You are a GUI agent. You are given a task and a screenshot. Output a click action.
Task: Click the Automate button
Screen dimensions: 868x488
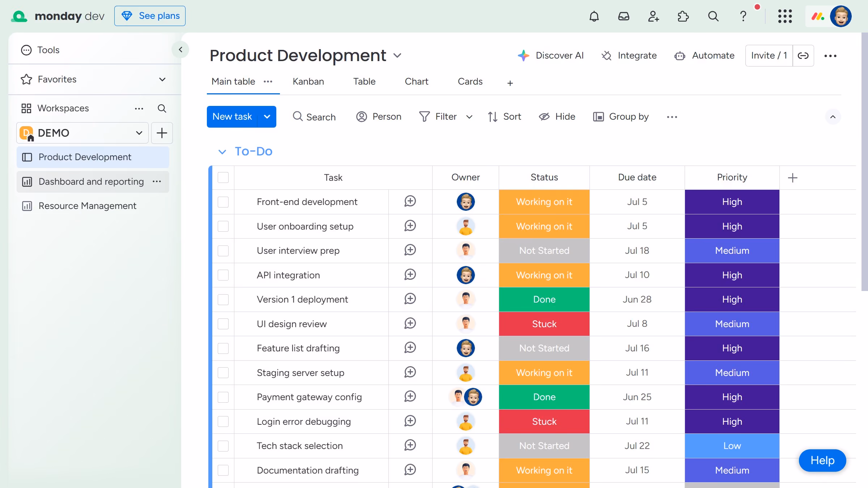pos(705,56)
